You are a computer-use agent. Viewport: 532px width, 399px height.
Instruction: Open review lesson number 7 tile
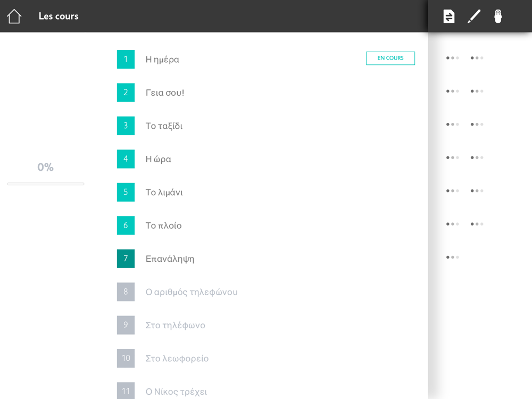click(126, 259)
